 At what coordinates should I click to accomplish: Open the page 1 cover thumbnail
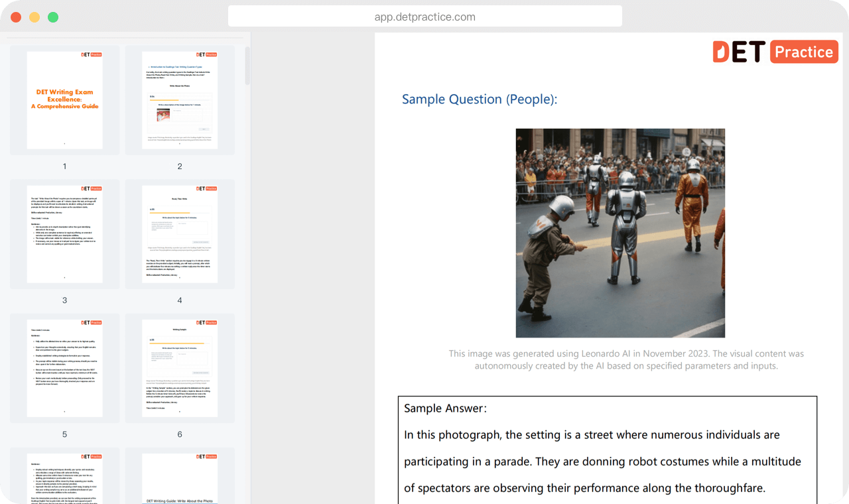pyautogui.click(x=64, y=100)
